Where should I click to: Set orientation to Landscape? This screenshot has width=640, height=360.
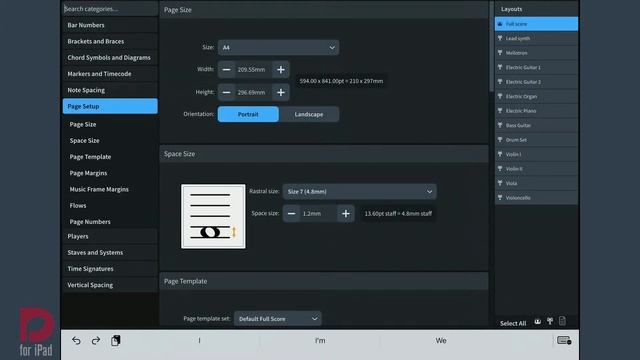coord(309,114)
